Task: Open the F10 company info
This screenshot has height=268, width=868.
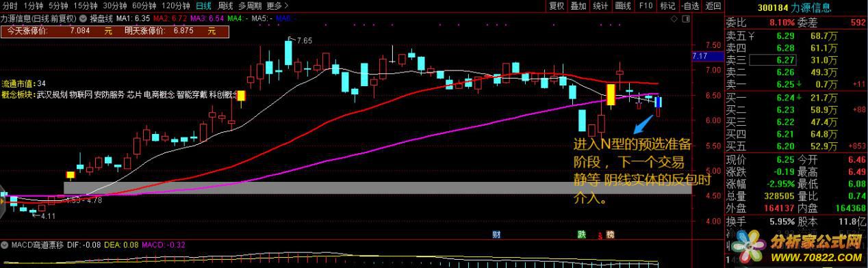Action: [646, 5]
